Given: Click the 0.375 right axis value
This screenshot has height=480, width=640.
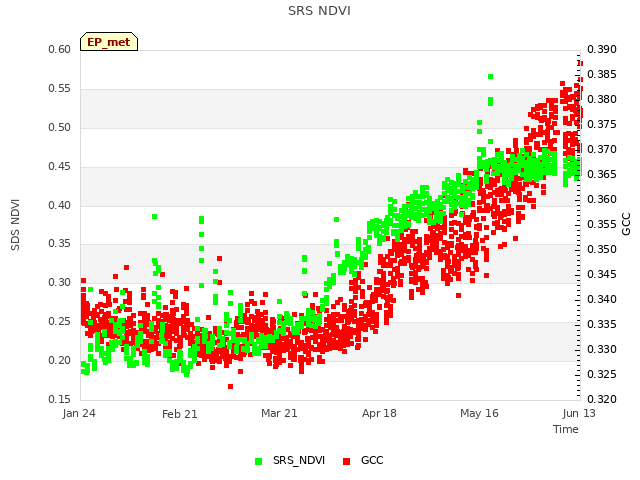Looking at the screenshot, I should (602, 124).
